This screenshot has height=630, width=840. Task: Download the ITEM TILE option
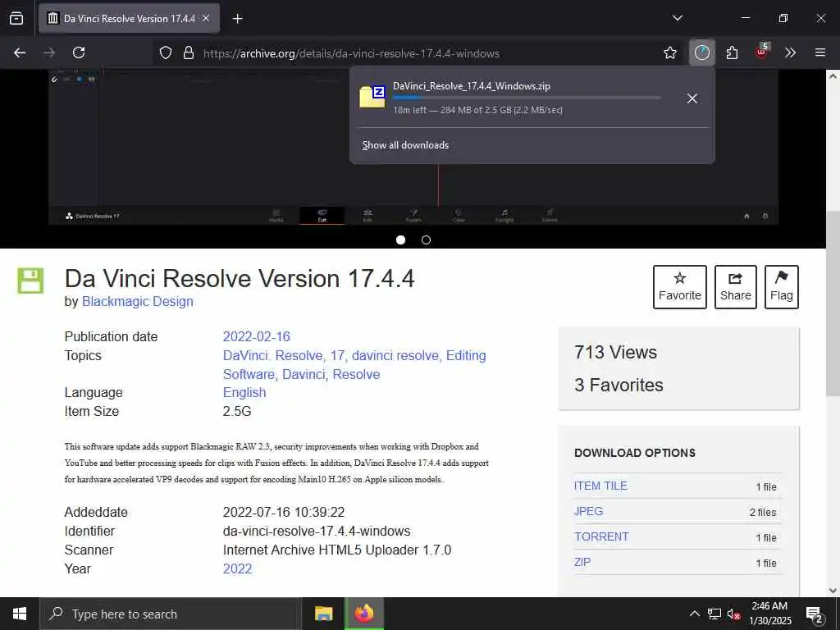tap(600, 486)
